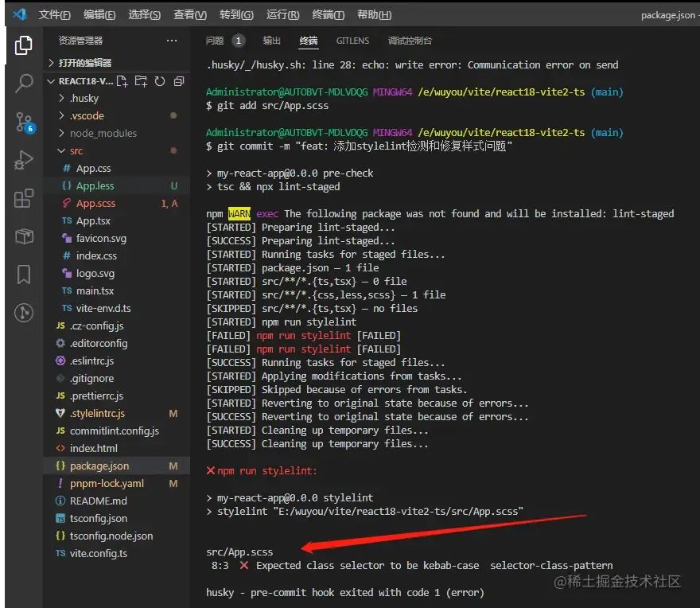The image size is (700, 608).
Task: Expand the 打开的编辑器 section
Action: pos(117,63)
